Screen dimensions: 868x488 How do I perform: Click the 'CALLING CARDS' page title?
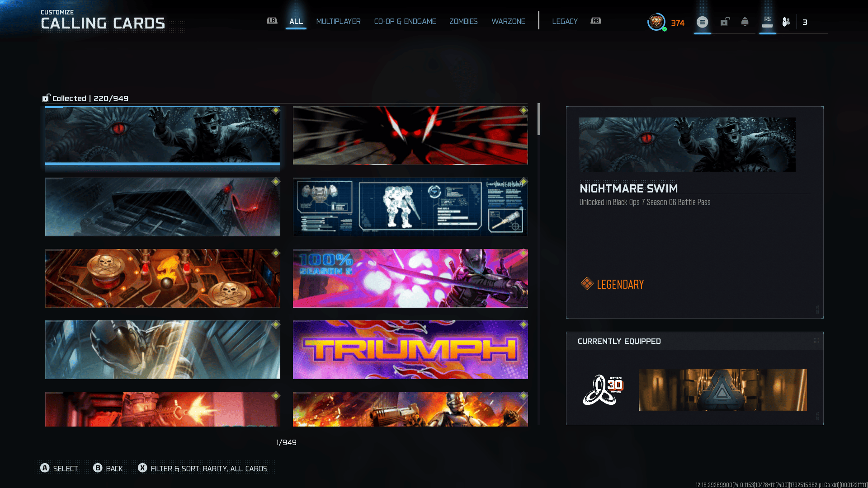coord(103,23)
